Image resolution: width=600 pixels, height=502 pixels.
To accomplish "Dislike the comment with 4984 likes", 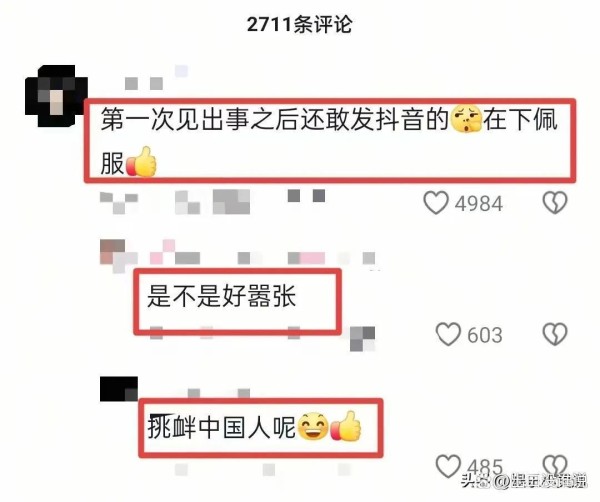I will coord(555,202).
